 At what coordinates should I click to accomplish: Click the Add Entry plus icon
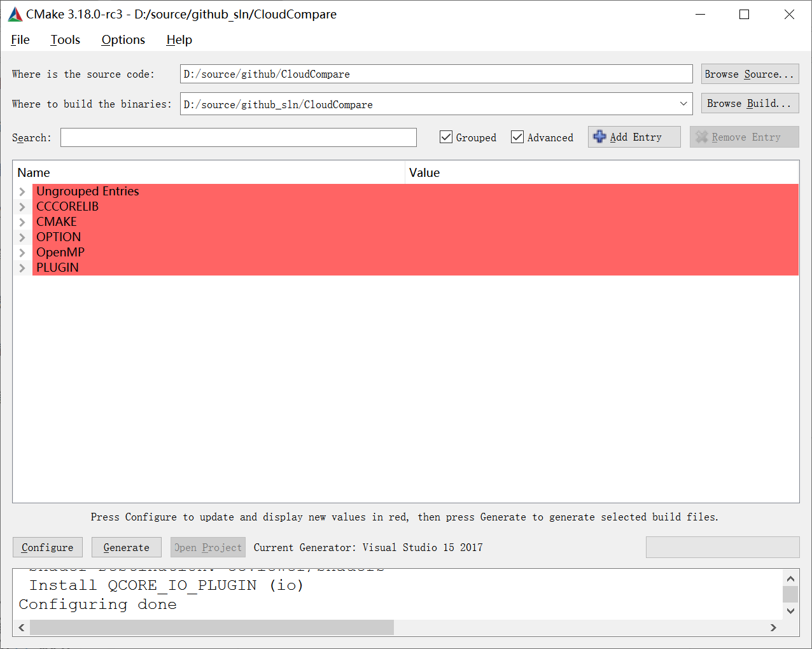pos(599,136)
